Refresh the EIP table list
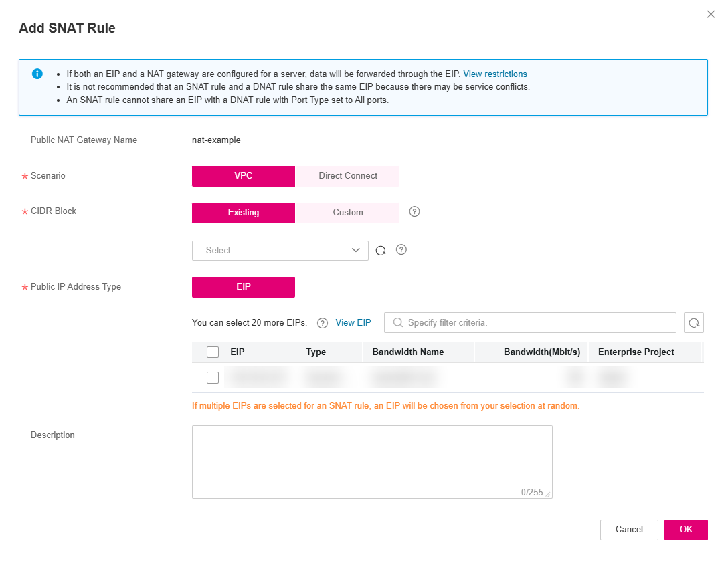Screen dimensions: 728x561 (x=694, y=322)
